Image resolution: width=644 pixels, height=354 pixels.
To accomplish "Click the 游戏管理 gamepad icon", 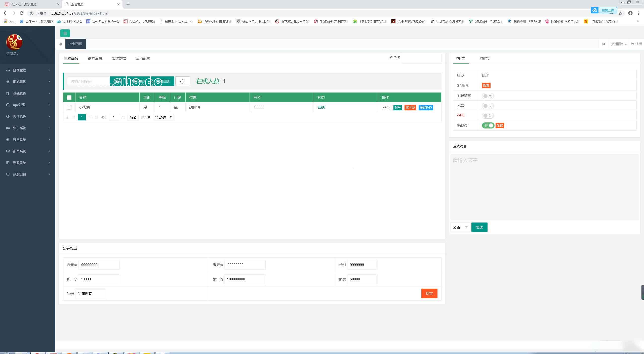I will pos(8,70).
